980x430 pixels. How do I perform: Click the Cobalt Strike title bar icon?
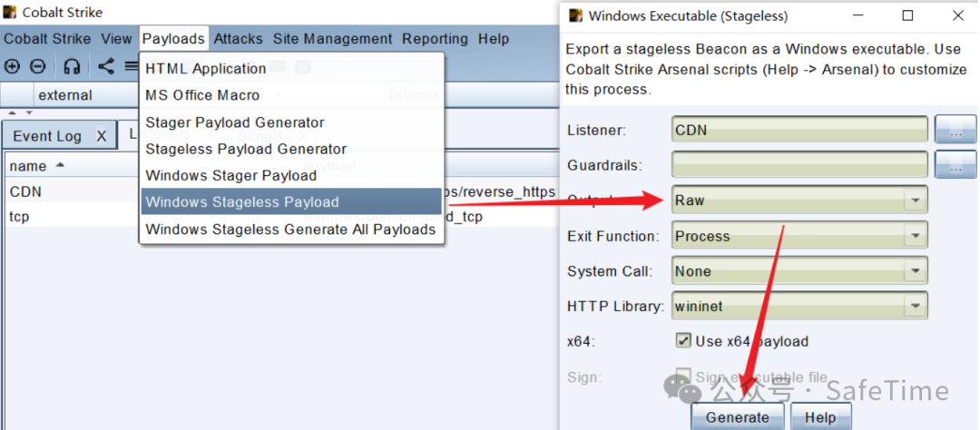coord(10,12)
